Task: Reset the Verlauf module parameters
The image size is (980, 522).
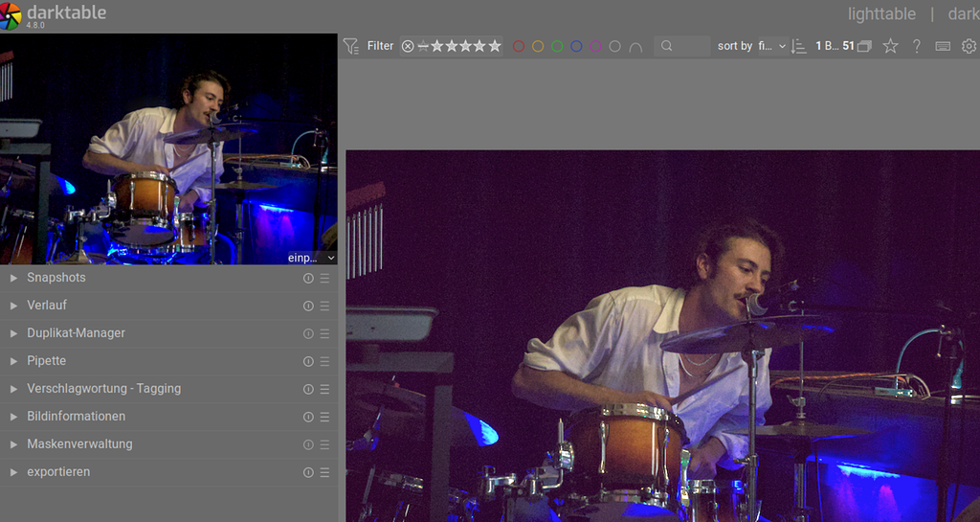Action: 308,306
